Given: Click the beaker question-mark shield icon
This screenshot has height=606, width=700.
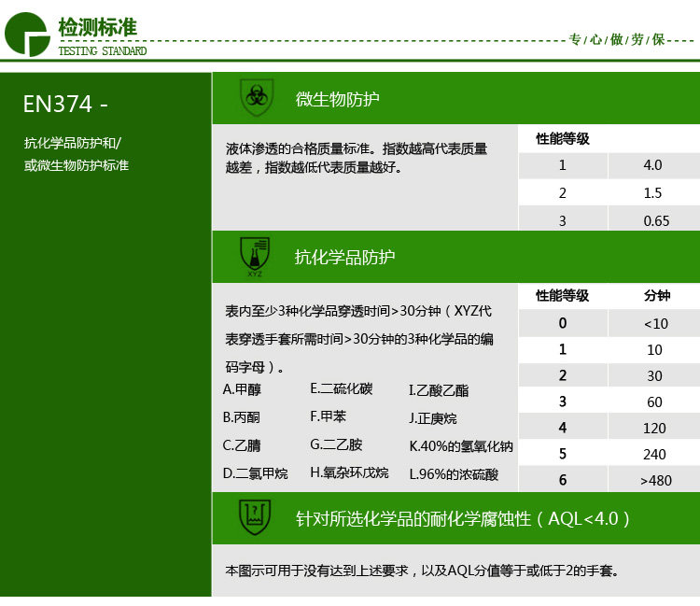Looking at the screenshot, I should 255,517.
